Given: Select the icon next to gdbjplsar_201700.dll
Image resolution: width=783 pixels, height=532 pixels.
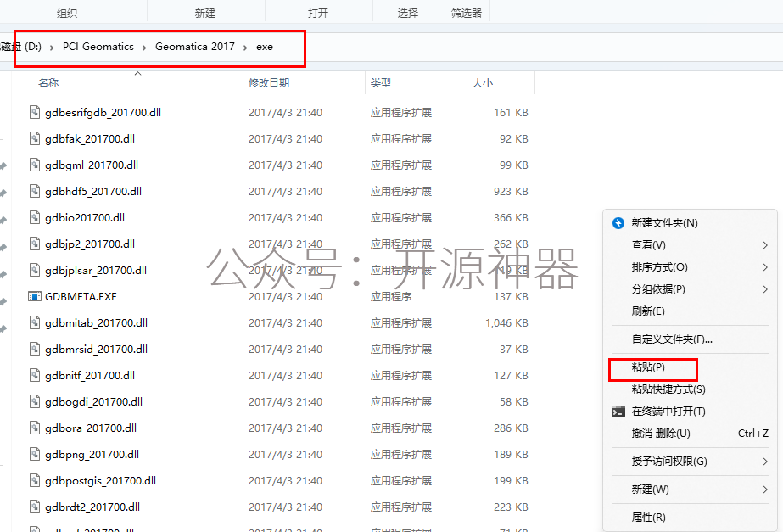Looking at the screenshot, I should pos(35,271).
